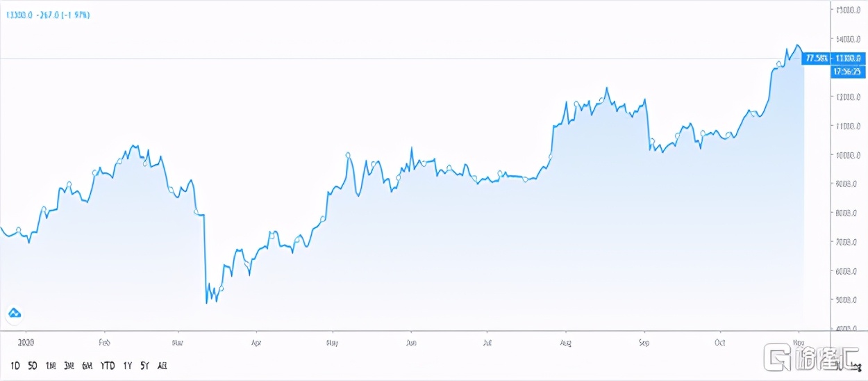Click the 10000.0 level on price scale
This screenshot has width=868, height=381.
point(847,155)
